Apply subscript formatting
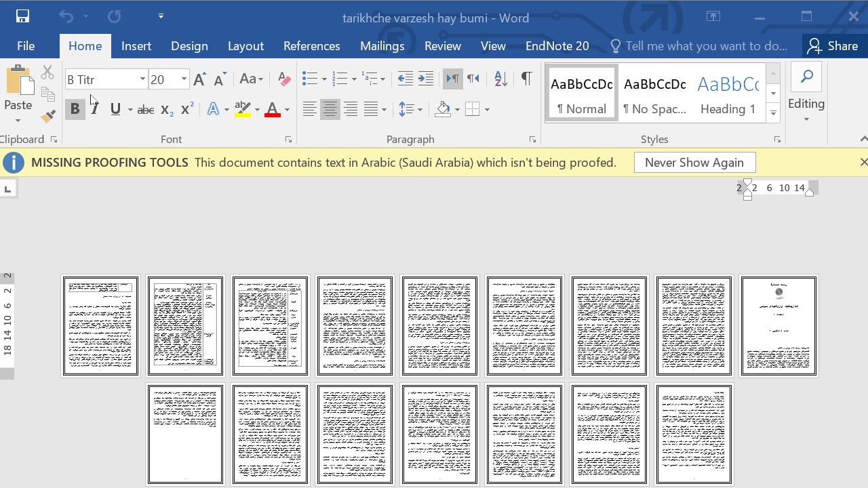The image size is (868, 488). click(x=167, y=109)
